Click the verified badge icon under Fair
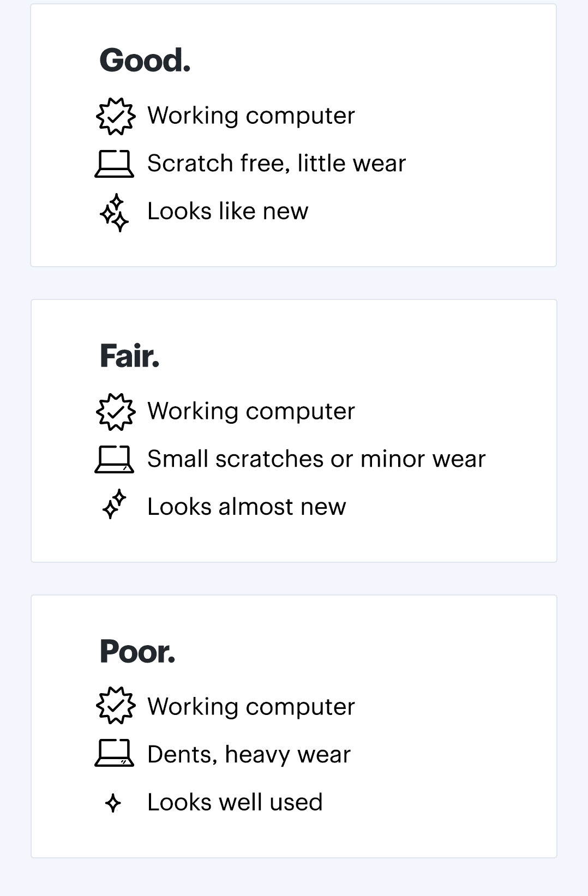The height and width of the screenshot is (896, 588). (x=115, y=412)
